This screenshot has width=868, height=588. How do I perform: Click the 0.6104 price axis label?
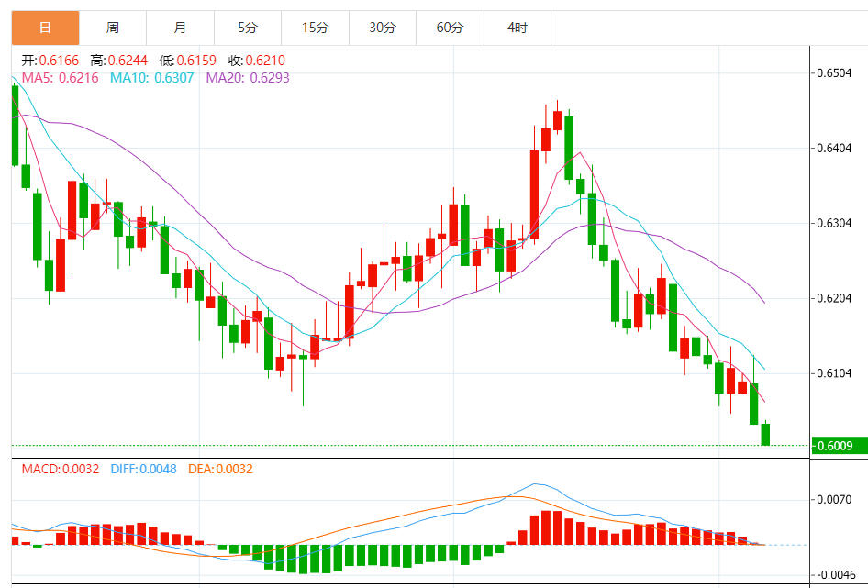[834, 373]
